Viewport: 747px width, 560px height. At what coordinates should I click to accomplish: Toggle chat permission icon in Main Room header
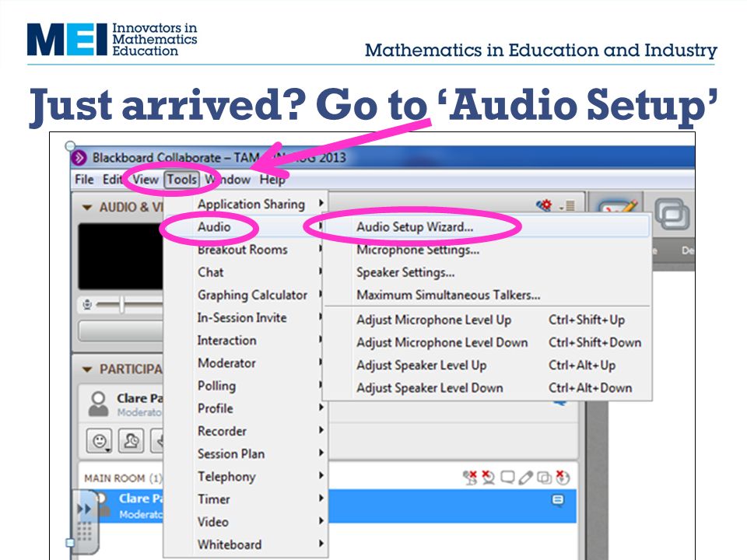coord(507,477)
